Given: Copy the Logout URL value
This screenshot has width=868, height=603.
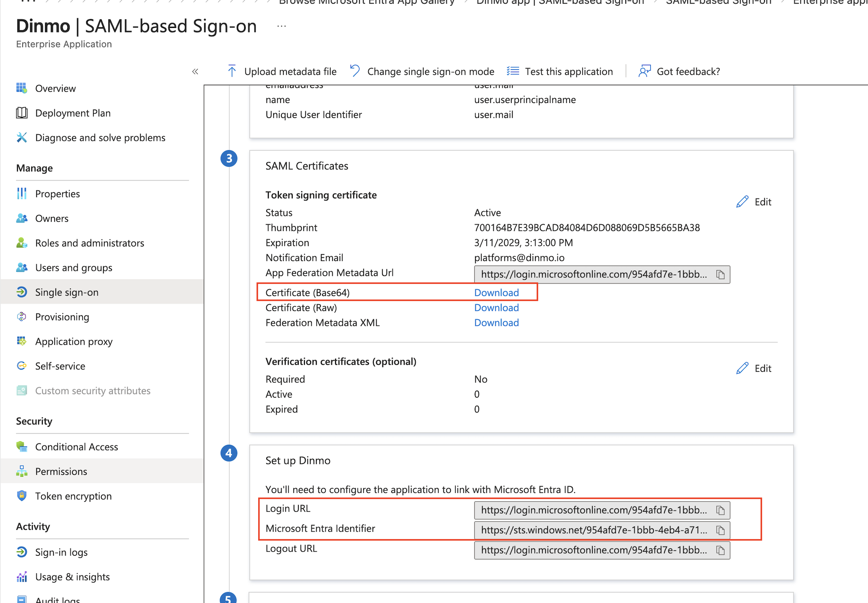Looking at the screenshot, I should [x=720, y=550].
